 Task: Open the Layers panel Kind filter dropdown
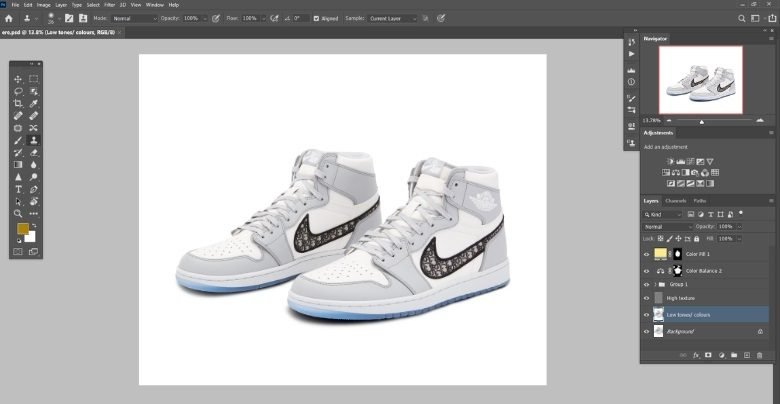[x=663, y=214]
